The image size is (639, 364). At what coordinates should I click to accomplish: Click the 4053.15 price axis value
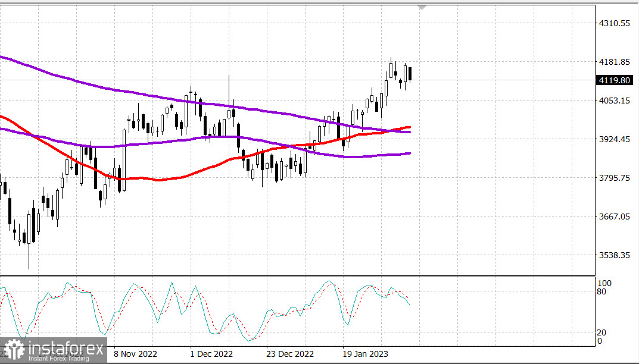(x=614, y=101)
